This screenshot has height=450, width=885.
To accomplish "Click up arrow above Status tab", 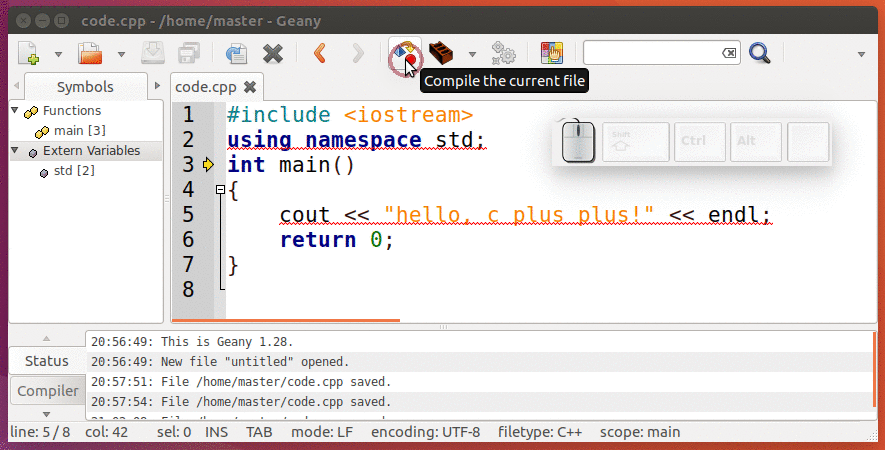I will (x=46, y=339).
